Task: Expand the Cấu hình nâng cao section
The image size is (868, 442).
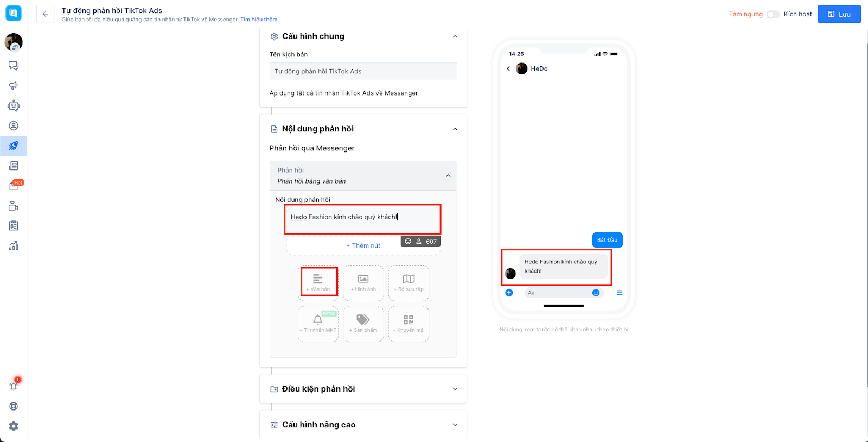Action: click(x=455, y=425)
